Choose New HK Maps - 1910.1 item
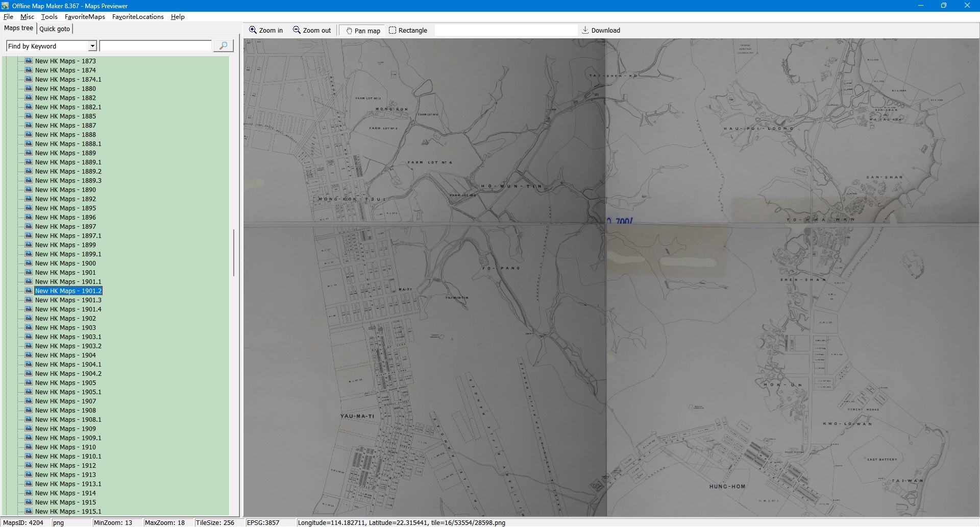 (68, 456)
